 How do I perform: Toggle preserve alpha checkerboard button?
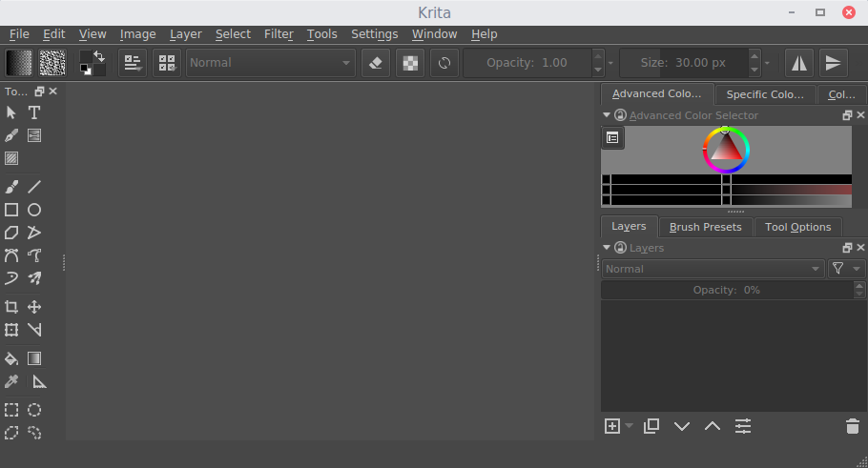pyautogui.click(x=410, y=63)
